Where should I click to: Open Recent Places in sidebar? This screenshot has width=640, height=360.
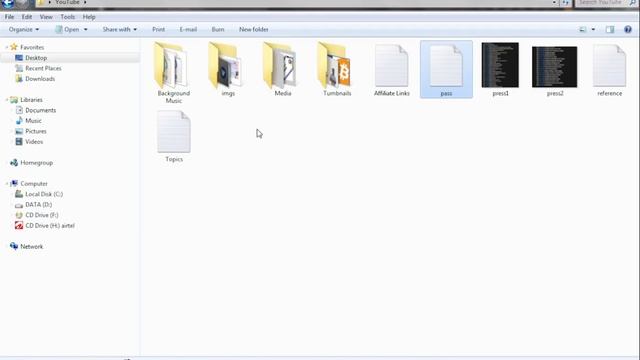pyautogui.click(x=43, y=68)
